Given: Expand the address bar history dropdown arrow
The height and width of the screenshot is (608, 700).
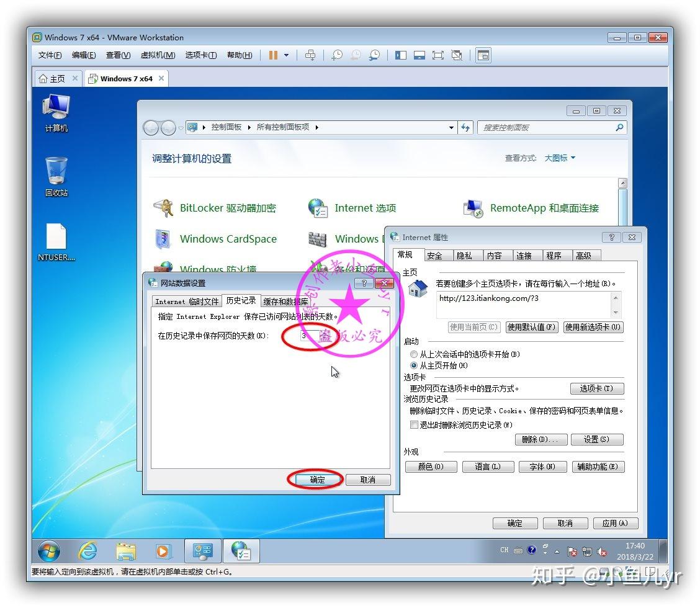Looking at the screenshot, I should pos(451,128).
